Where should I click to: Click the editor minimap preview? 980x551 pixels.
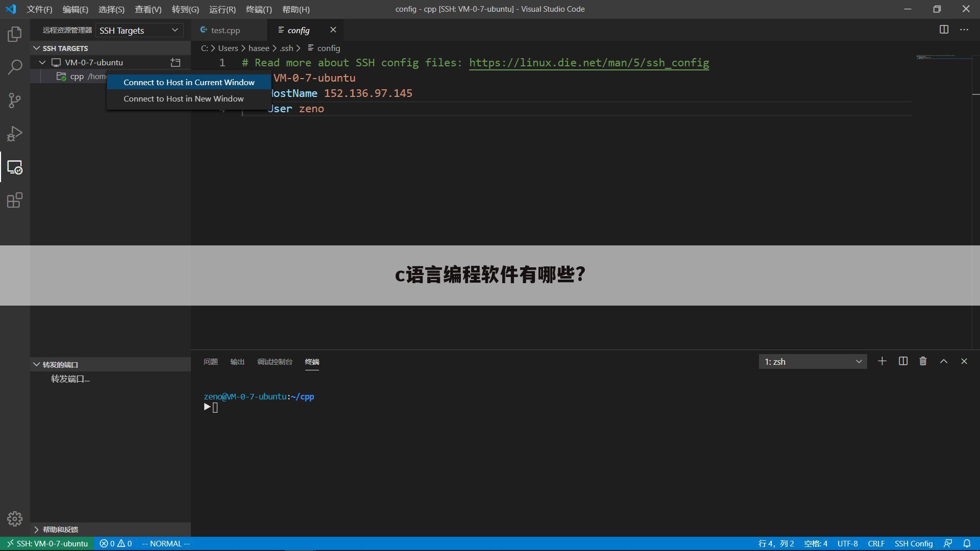click(x=943, y=57)
